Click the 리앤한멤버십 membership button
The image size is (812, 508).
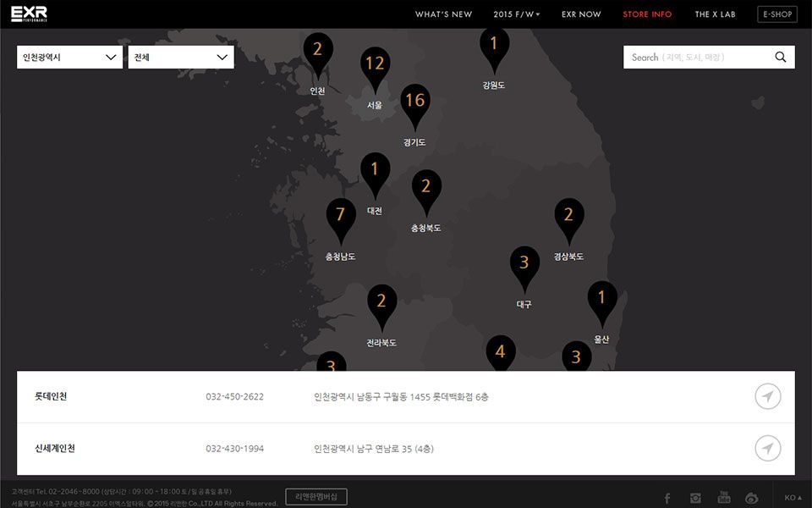(316, 497)
